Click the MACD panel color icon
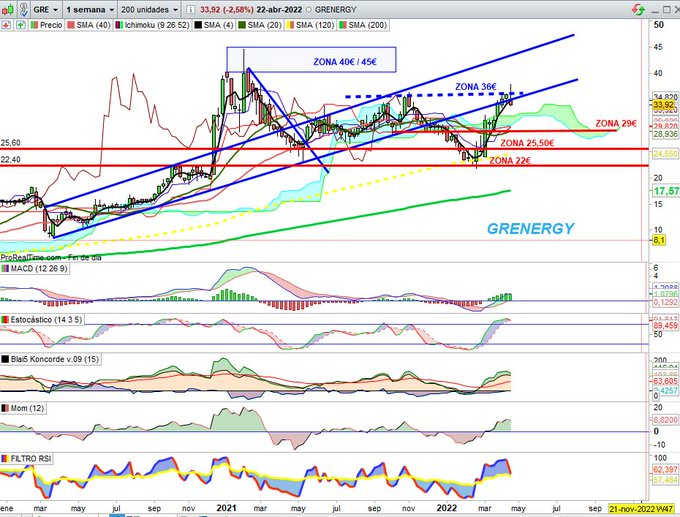The height and width of the screenshot is (517, 680). 5,268
